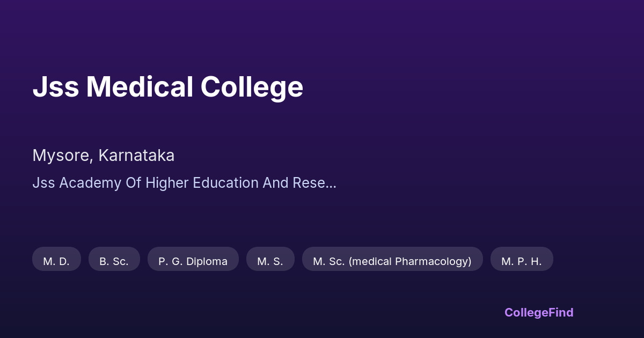The height and width of the screenshot is (338, 644).
Task: Click "Find" in the CollegeFind logo
Action: pos(560,312)
